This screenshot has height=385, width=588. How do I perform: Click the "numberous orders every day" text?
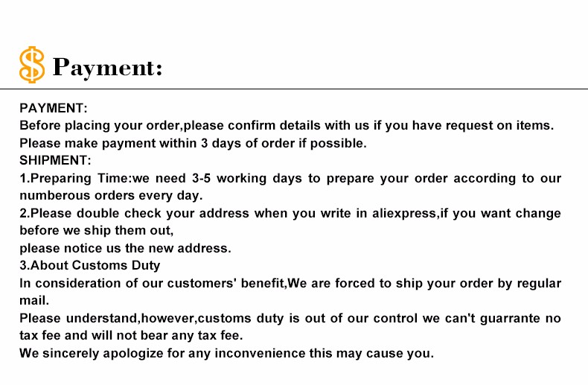pos(111,196)
